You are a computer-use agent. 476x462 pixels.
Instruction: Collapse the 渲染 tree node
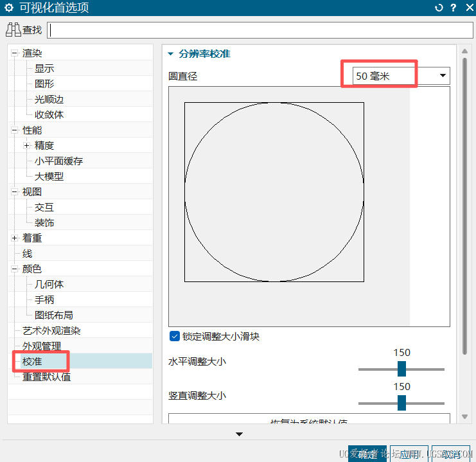pyautogui.click(x=14, y=53)
